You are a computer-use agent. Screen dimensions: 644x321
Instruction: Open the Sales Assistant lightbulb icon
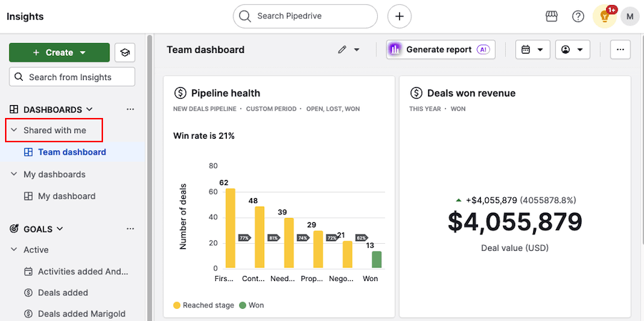pos(605,16)
